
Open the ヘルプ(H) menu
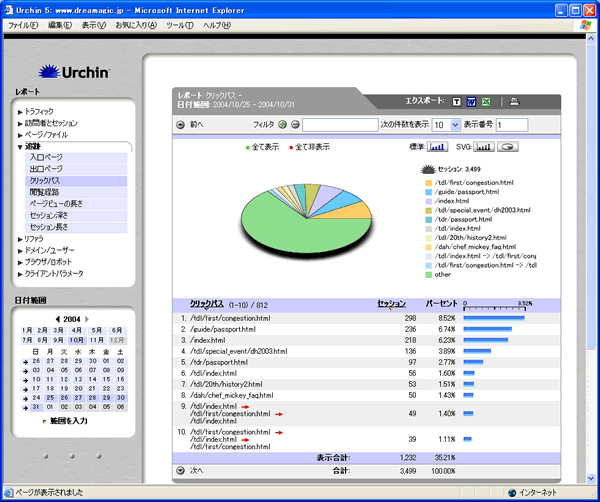(x=217, y=25)
